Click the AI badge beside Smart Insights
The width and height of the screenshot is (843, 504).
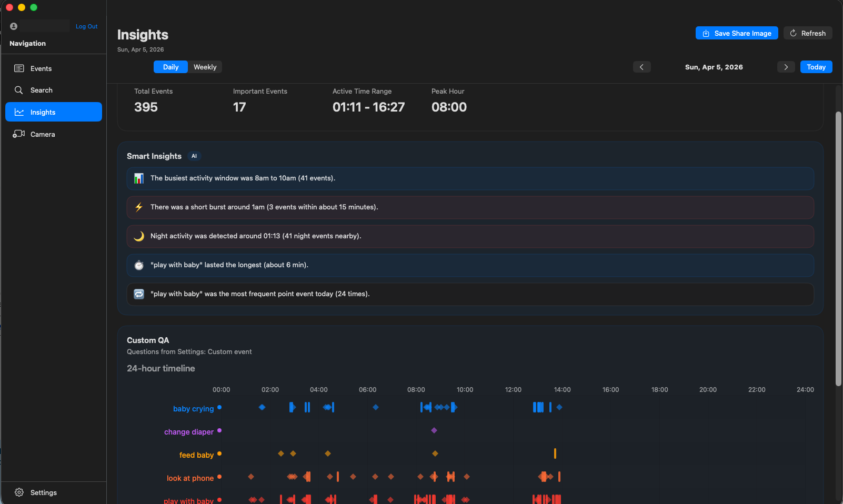pos(194,156)
